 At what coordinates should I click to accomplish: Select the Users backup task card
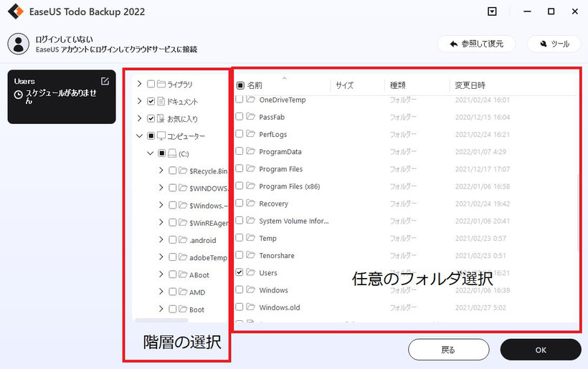pyautogui.click(x=62, y=97)
